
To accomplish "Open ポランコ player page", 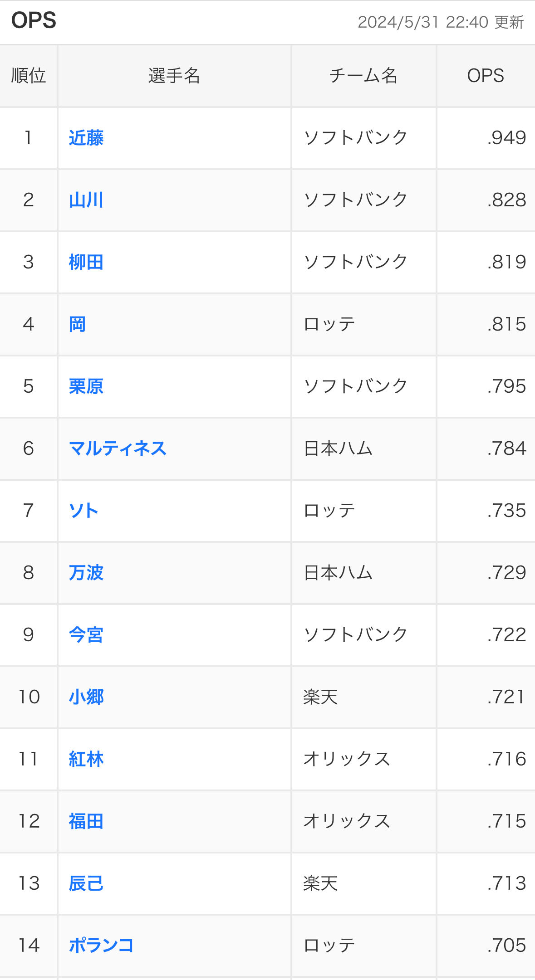I will tap(101, 946).
